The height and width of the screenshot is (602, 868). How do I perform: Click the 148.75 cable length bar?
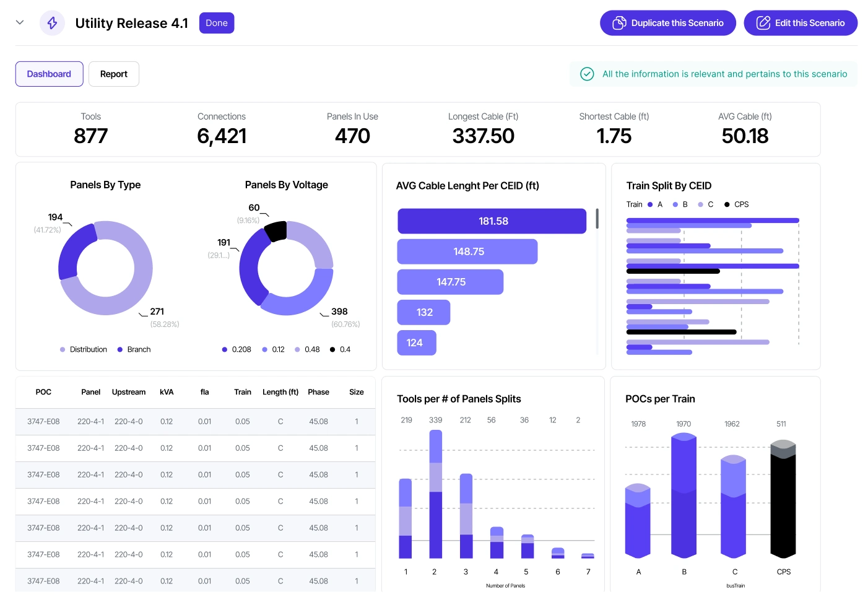(x=467, y=251)
